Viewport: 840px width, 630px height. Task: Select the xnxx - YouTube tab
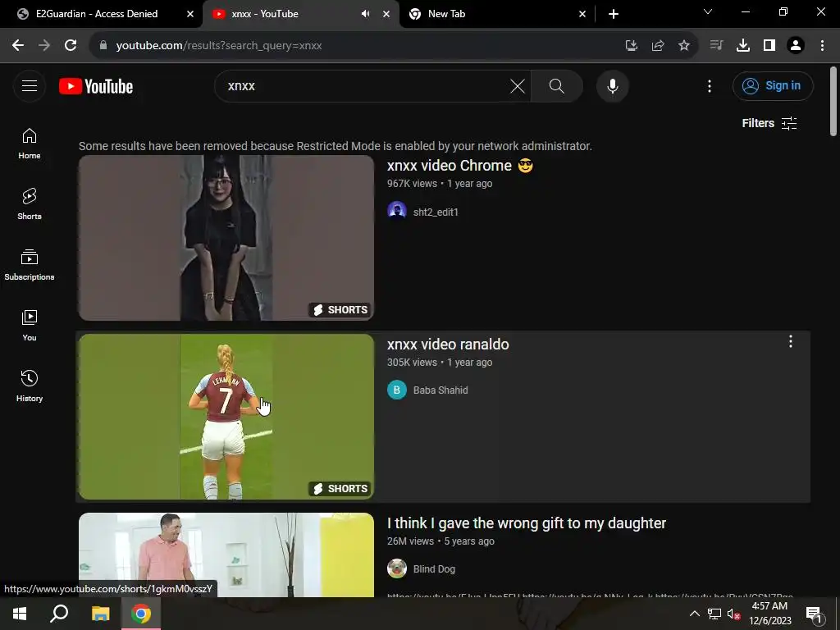coord(265,14)
